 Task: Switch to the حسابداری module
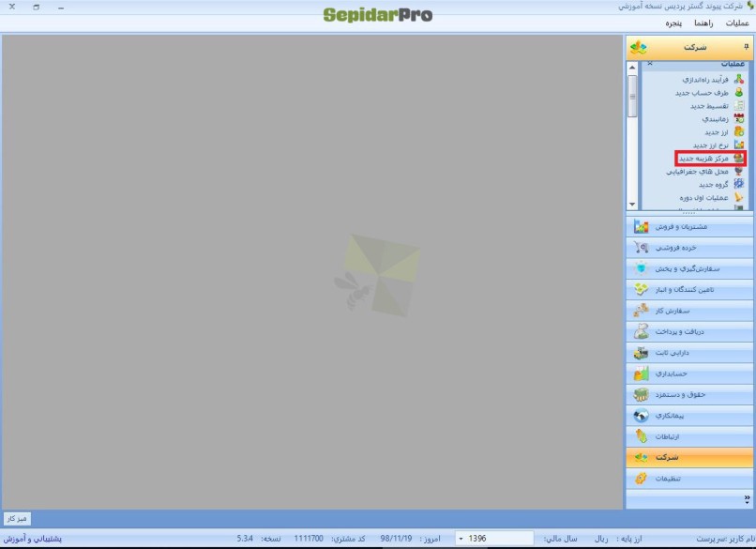click(689, 374)
